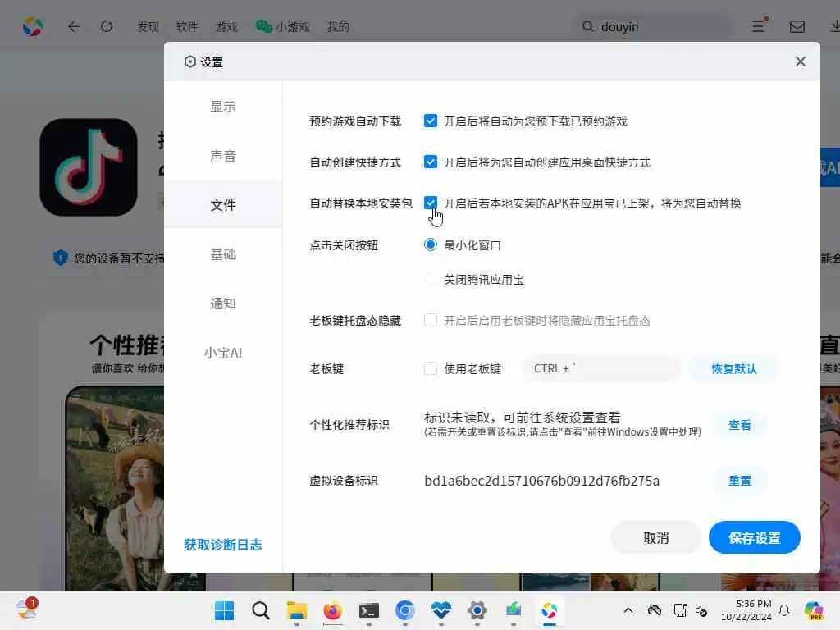Image resolution: width=840 pixels, height=630 pixels.
Task: Open taskbar Search
Action: point(260,610)
